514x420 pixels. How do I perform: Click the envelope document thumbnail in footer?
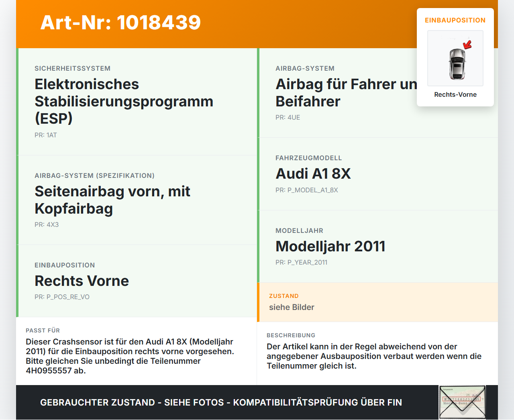pos(462,402)
